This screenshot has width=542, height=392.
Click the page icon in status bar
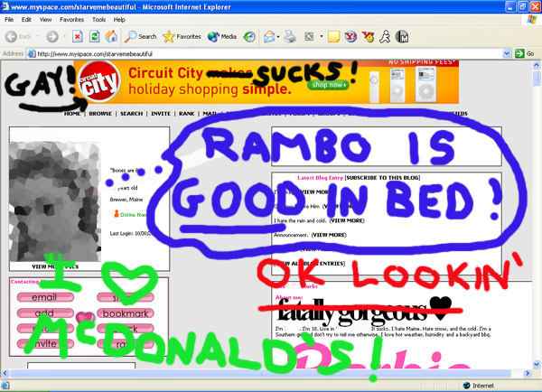click(x=5, y=386)
